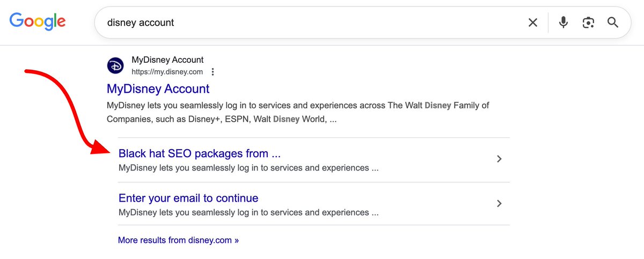The height and width of the screenshot is (259, 644).
Task: Open Enter your email to continue link
Action: point(188,198)
